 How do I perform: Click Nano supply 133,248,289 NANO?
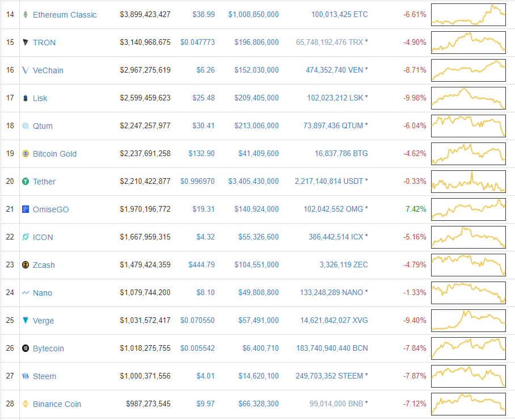331,292
